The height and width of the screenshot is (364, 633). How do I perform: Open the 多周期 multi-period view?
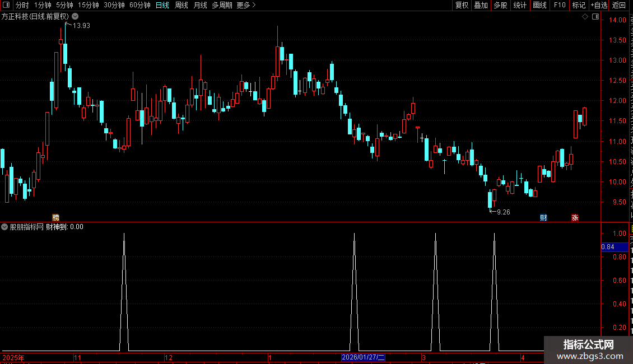[222, 5]
